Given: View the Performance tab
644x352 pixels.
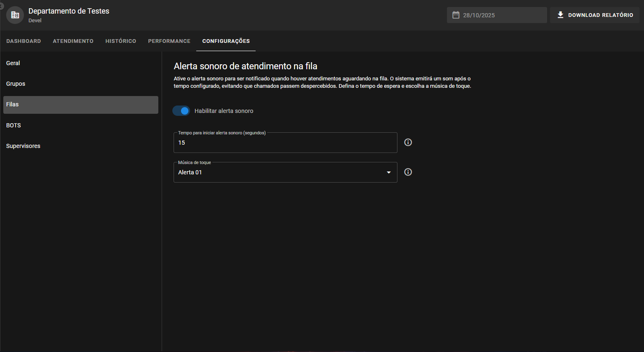Looking at the screenshot, I should click(x=169, y=41).
